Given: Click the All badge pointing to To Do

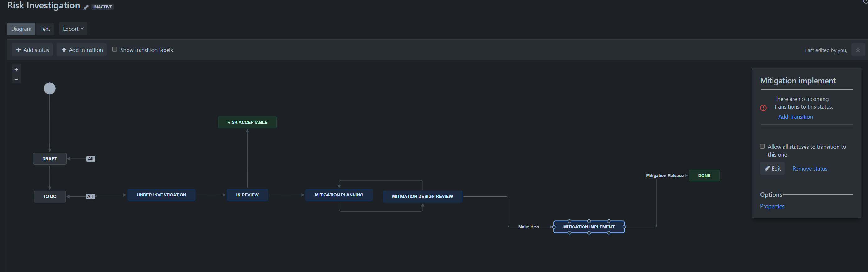Looking at the screenshot, I should pos(90,196).
